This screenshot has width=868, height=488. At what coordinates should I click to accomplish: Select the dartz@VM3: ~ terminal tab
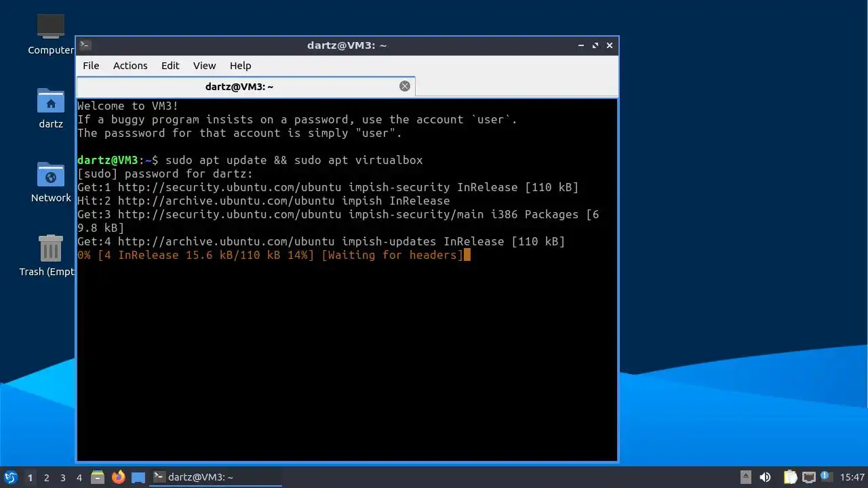[x=239, y=87]
